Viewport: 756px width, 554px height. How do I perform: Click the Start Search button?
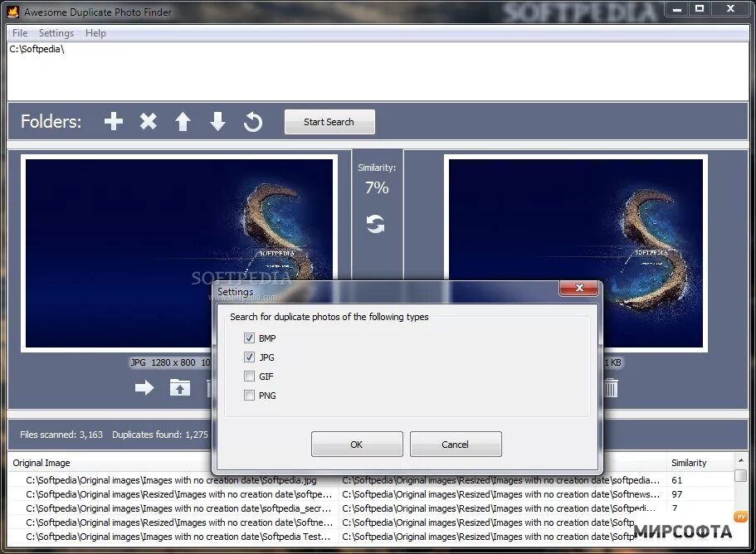click(329, 122)
